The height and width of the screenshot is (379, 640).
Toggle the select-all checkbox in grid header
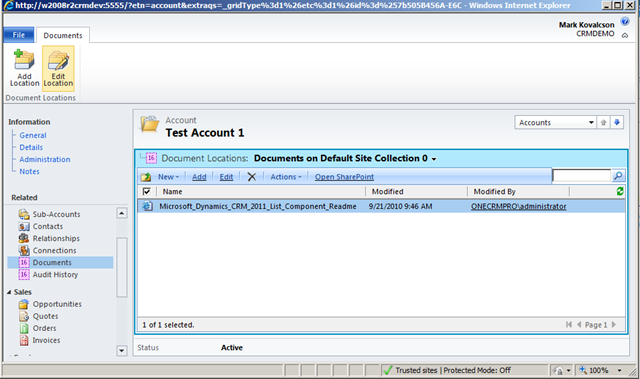point(147,191)
